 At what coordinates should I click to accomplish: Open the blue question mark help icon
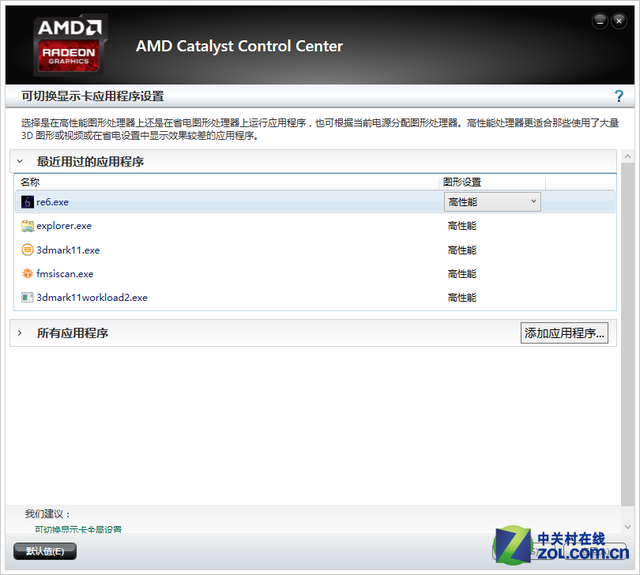tap(619, 96)
